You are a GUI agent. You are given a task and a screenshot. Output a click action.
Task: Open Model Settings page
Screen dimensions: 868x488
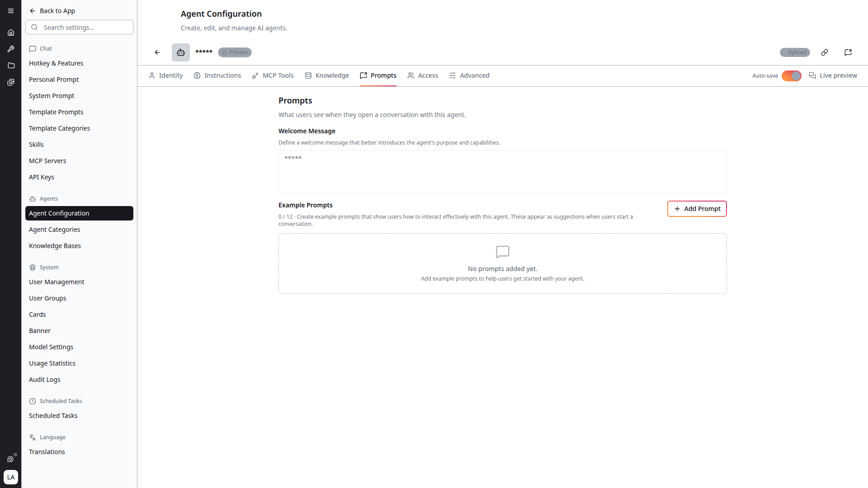click(x=79, y=347)
